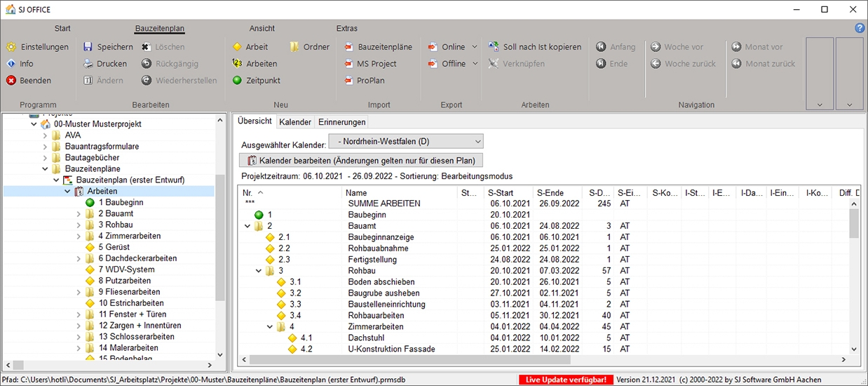Expand the AVA folder in tree
Viewport: 868px width, 386px height.
pyautogui.click(x=45, y=135)
